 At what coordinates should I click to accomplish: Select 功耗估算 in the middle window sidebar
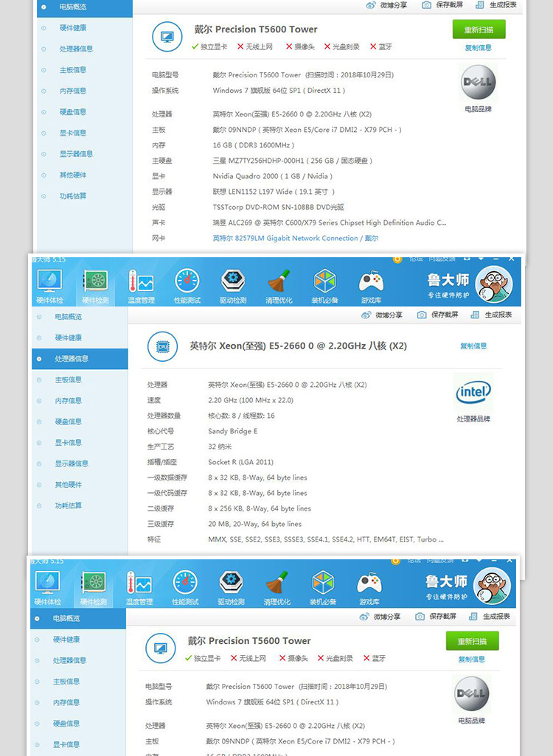coord(80,505)
